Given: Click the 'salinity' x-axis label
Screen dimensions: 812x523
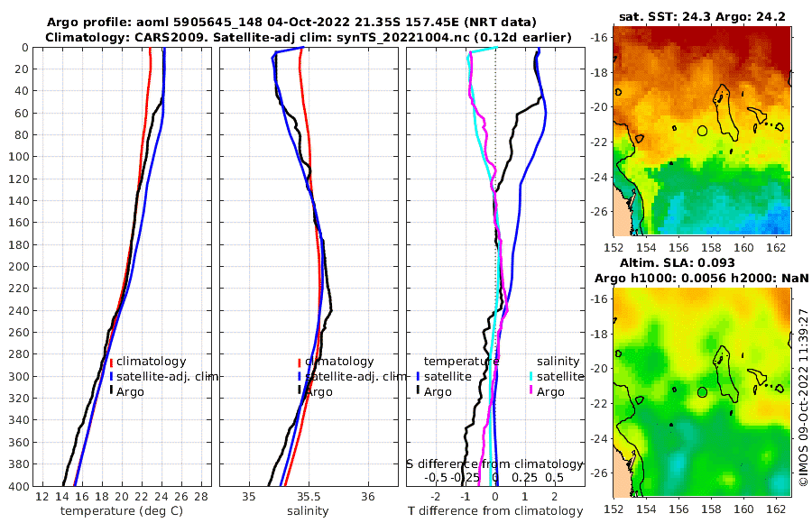Looking at the screenshot, I should coord(309,511).
